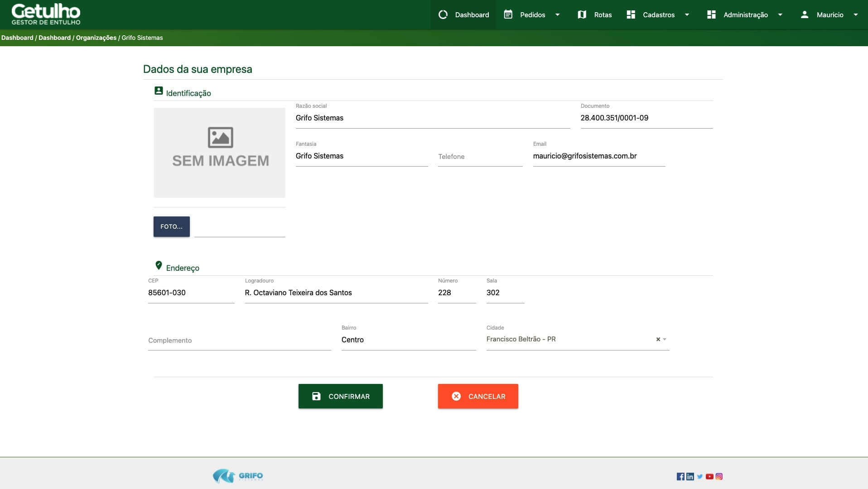Focus the photo file name field

click(240, 228)
